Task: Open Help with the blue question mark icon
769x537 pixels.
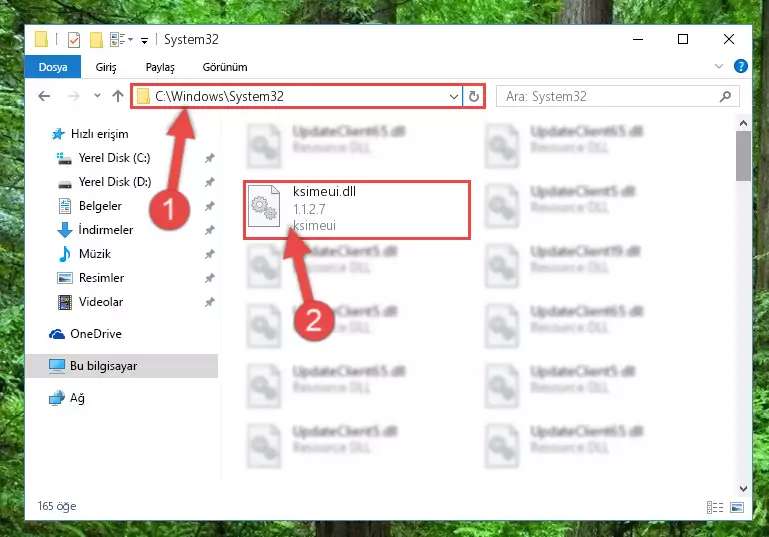Action: pos(741,66)
